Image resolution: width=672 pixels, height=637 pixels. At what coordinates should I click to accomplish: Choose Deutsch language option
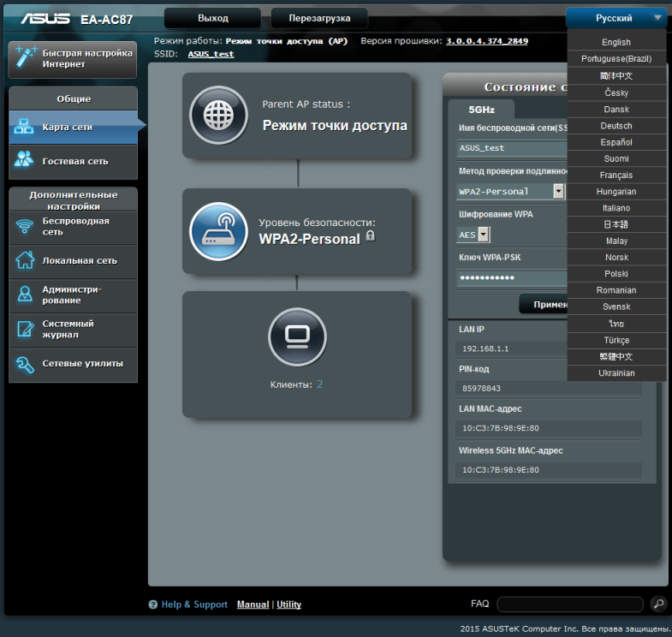616,126
